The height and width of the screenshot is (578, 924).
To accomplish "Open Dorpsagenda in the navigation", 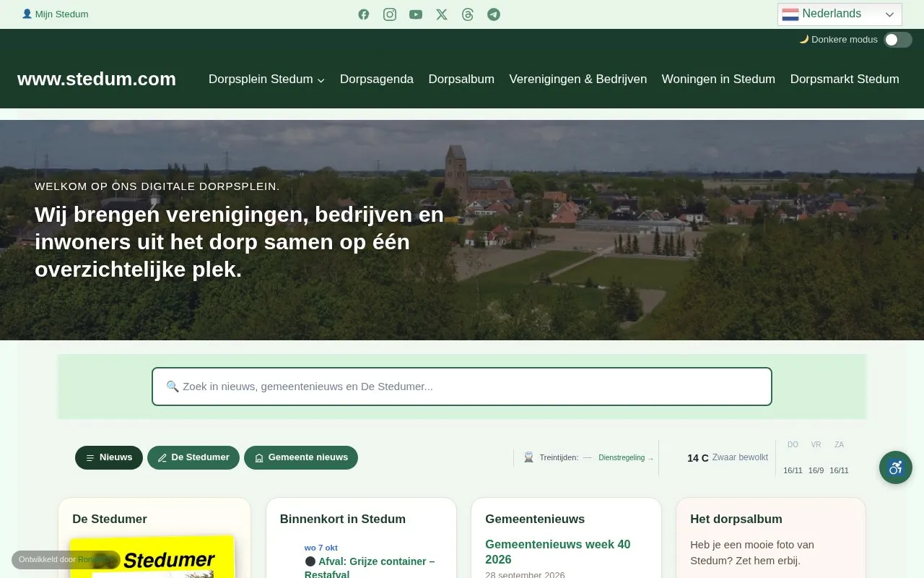I will pos(377,79).
